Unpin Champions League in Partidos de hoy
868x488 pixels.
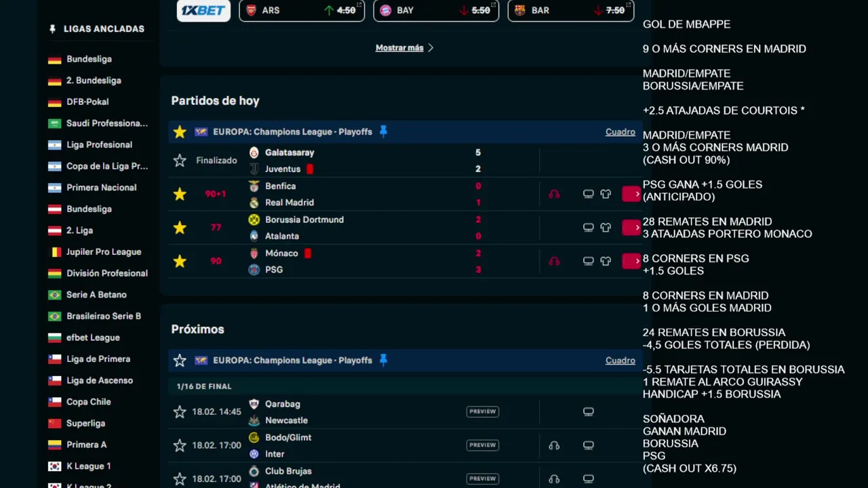(x=383, y=131)
